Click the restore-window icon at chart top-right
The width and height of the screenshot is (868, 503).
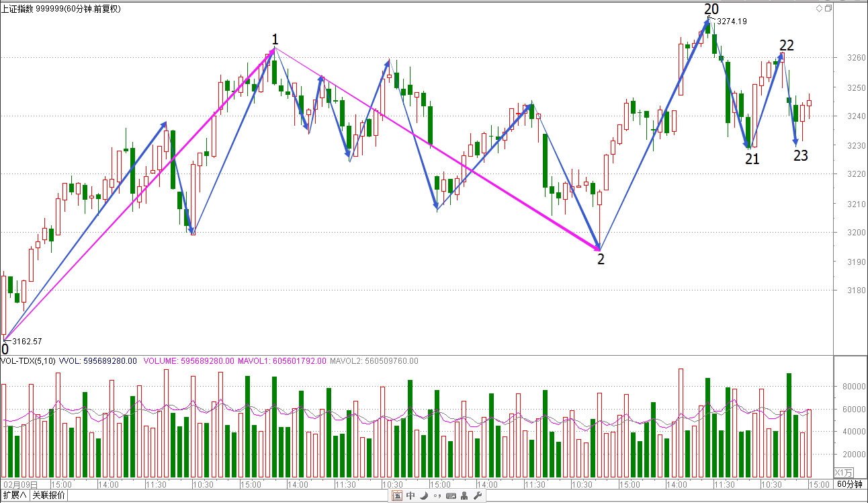pos(828,8)
